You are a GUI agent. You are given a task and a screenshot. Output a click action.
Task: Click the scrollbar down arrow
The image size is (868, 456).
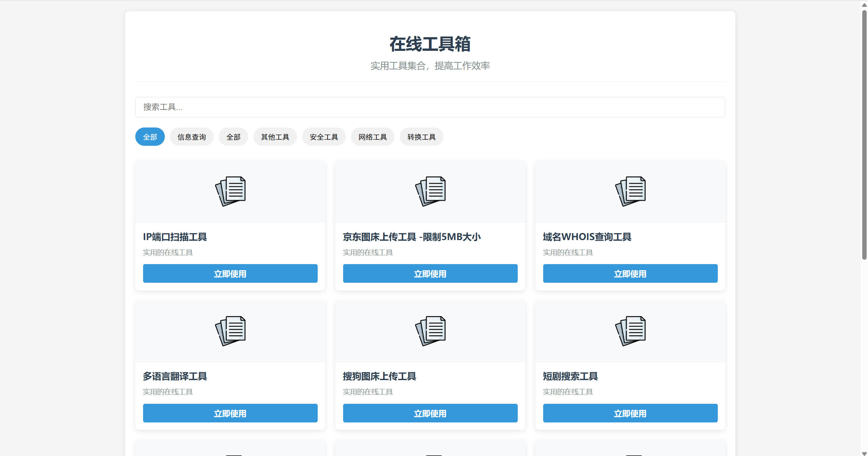tap(864, 453)
